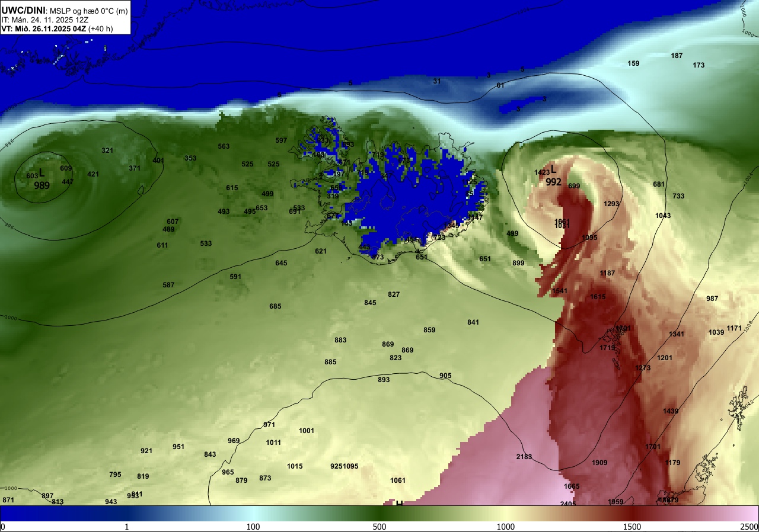Select the 1439 height value
Image resolution: width=759 pixels, height=532 pixels.
[671, 411]
